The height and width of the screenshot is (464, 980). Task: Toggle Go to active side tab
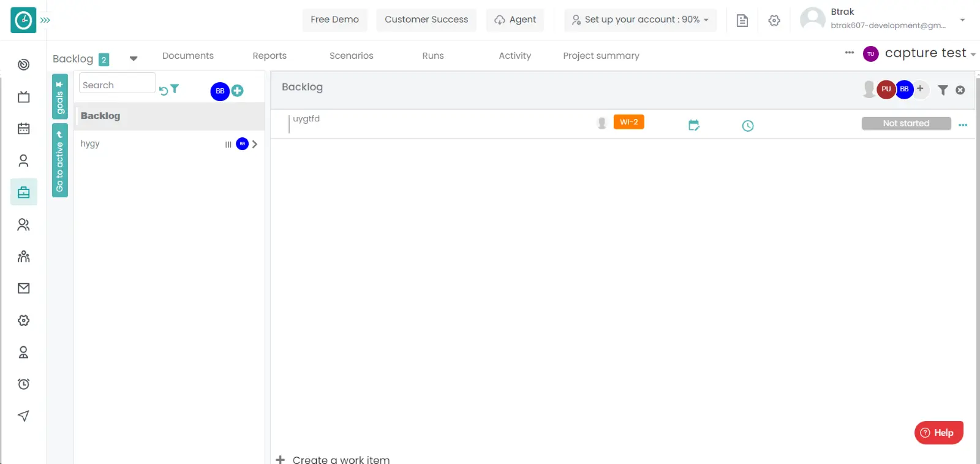[60, 161]
